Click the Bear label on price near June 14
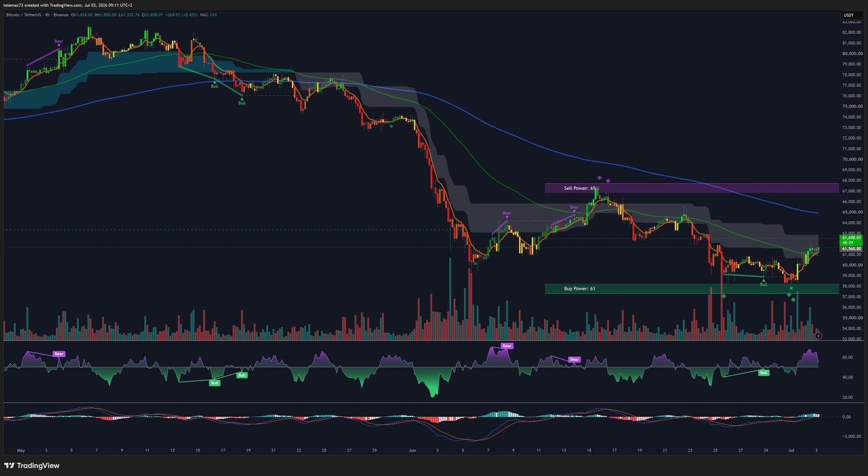This screenshot has height=476, width=868. [574, 207]
